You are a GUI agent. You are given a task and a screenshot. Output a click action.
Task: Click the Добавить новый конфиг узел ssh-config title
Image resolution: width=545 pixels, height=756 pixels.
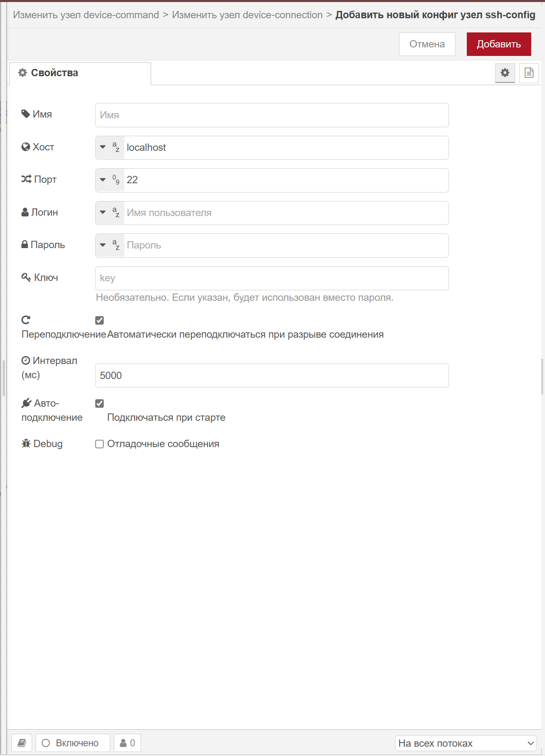coord(435,15)
